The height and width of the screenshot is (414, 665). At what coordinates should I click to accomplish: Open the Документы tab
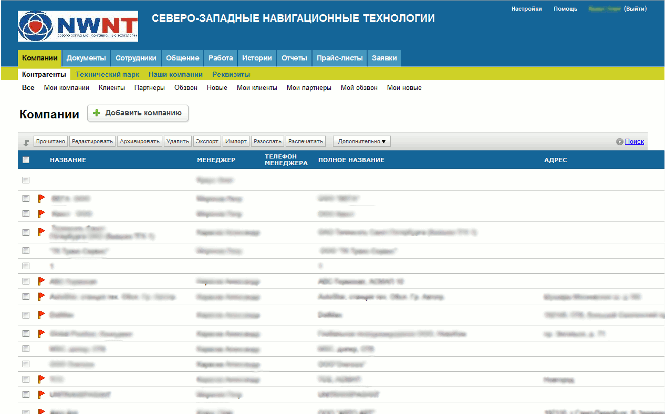tap(86, 58)
